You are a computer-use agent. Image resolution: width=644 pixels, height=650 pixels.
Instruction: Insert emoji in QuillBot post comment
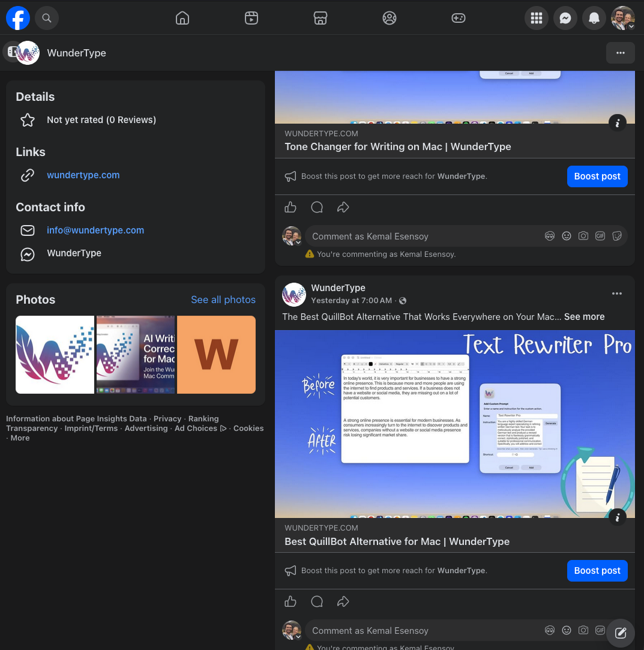tap(567, 630)
